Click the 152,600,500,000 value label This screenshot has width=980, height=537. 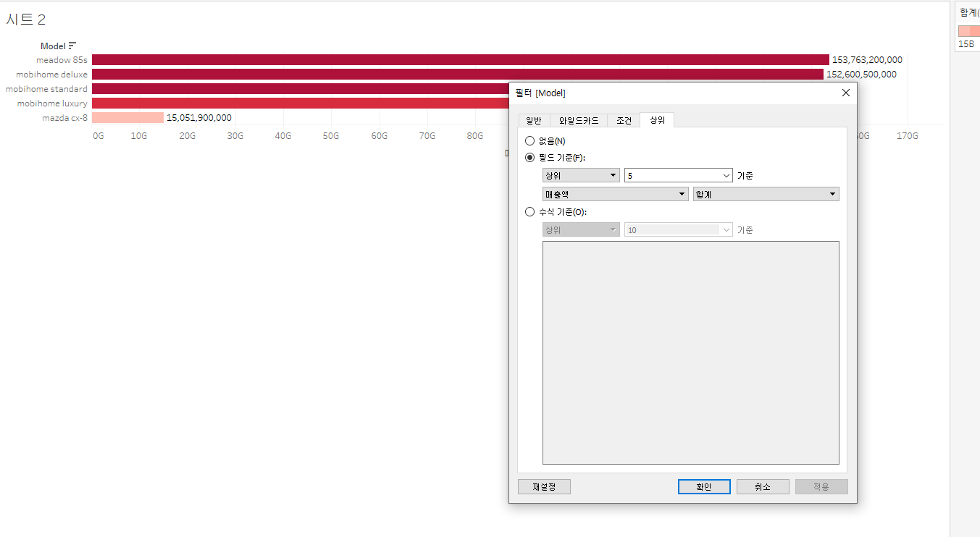[x=861, y=75]
